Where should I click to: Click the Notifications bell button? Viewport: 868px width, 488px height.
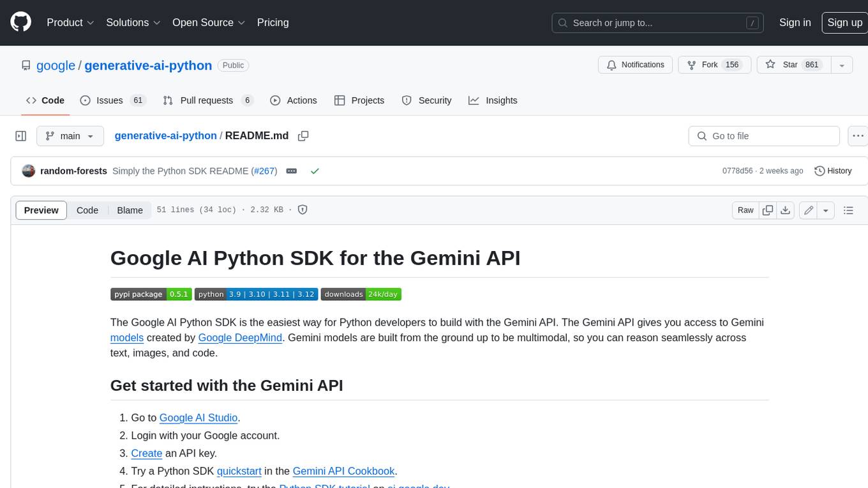coord(635,65)
